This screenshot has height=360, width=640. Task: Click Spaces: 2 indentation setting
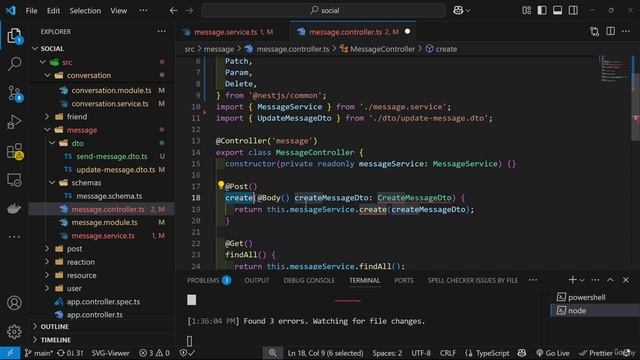[387, 353]
